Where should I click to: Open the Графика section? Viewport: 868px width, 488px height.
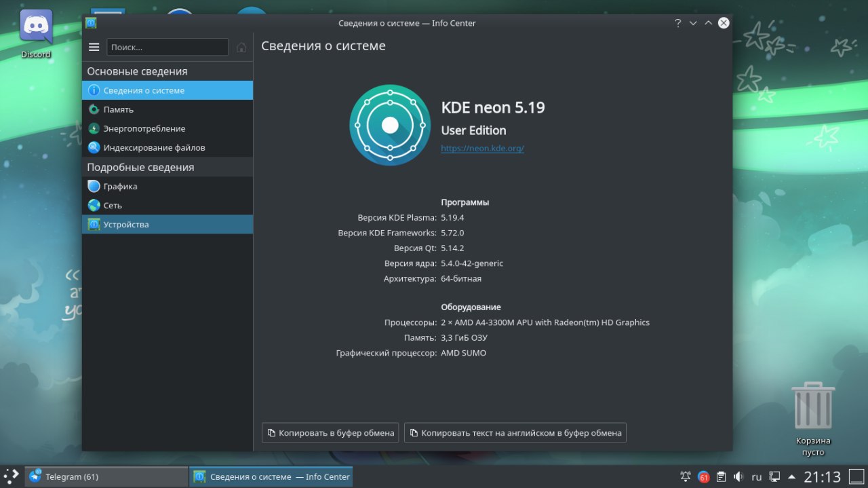[x=167, y=186]
